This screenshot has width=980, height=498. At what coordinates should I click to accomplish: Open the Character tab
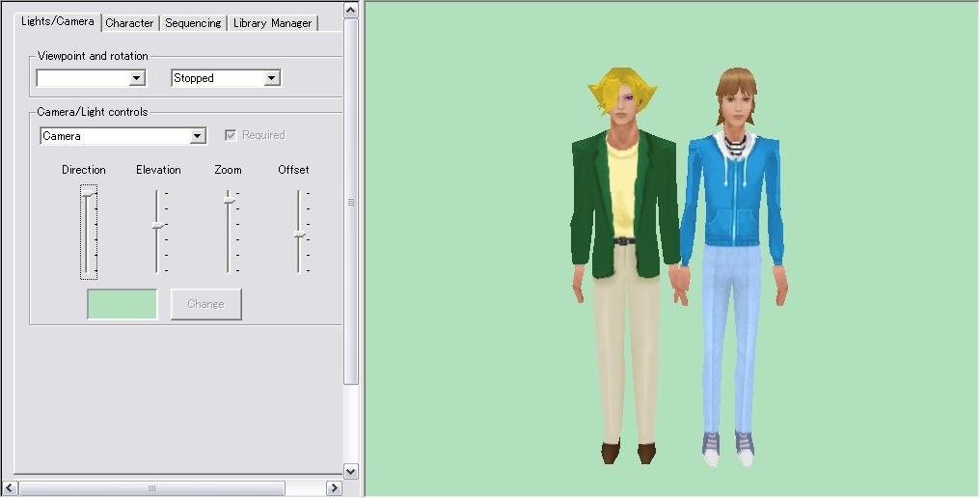(129, 23)
